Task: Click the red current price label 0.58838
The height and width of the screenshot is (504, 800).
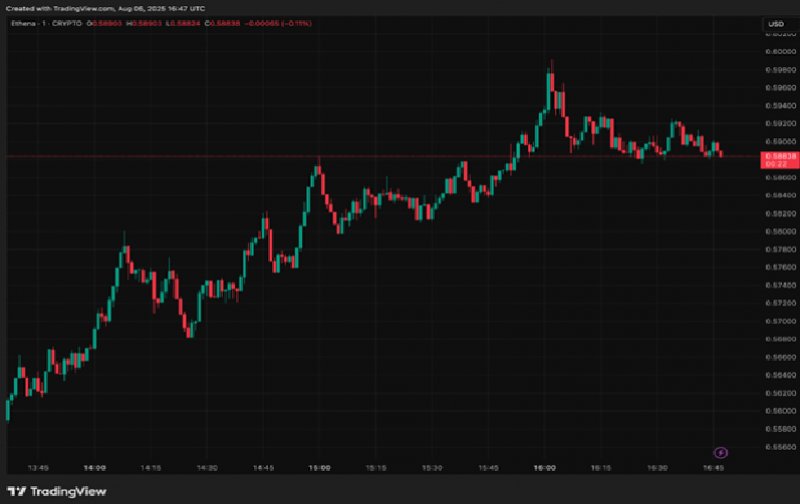Action: pos(780,160)
